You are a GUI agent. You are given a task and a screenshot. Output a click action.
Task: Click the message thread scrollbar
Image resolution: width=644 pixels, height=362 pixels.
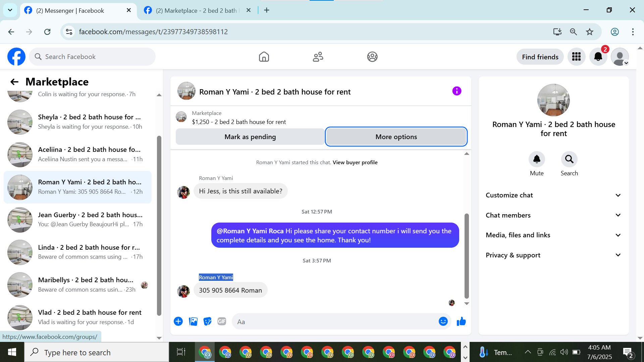coord(466,256)
